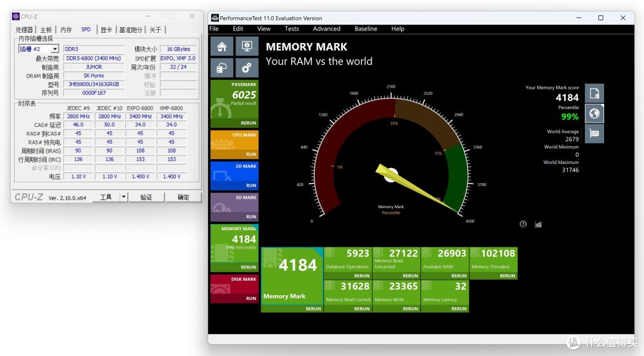The height and width of the screenshot is (356, 644).
Task: Open the Help menu
Action: pos(398,29)
